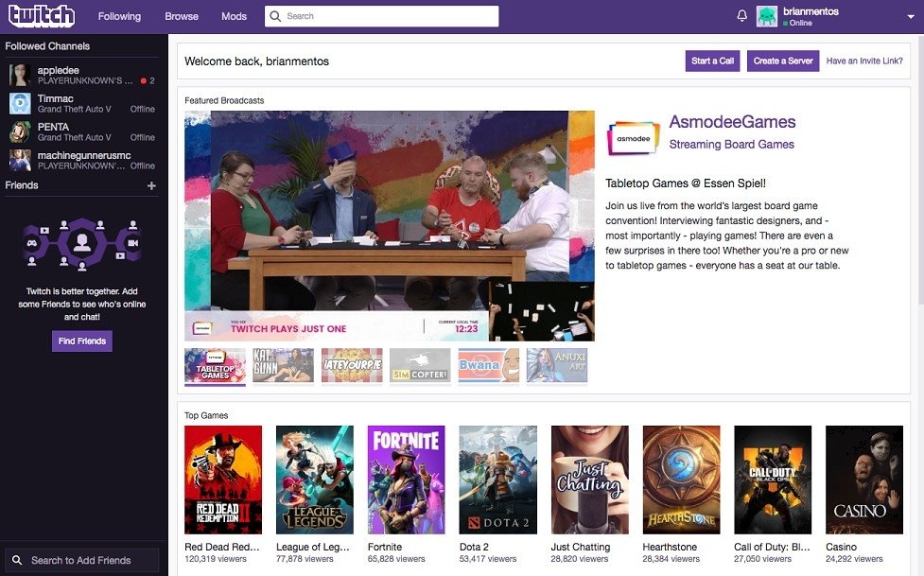Click the Friends section header
This screenshot has width=924, height=576.
(x=22, y=185)
